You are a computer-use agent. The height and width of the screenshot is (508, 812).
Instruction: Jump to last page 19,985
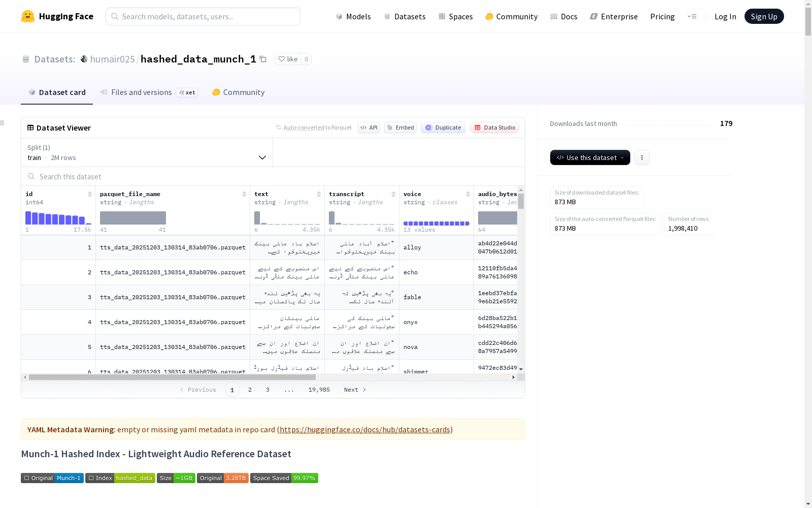click(319, 390)
